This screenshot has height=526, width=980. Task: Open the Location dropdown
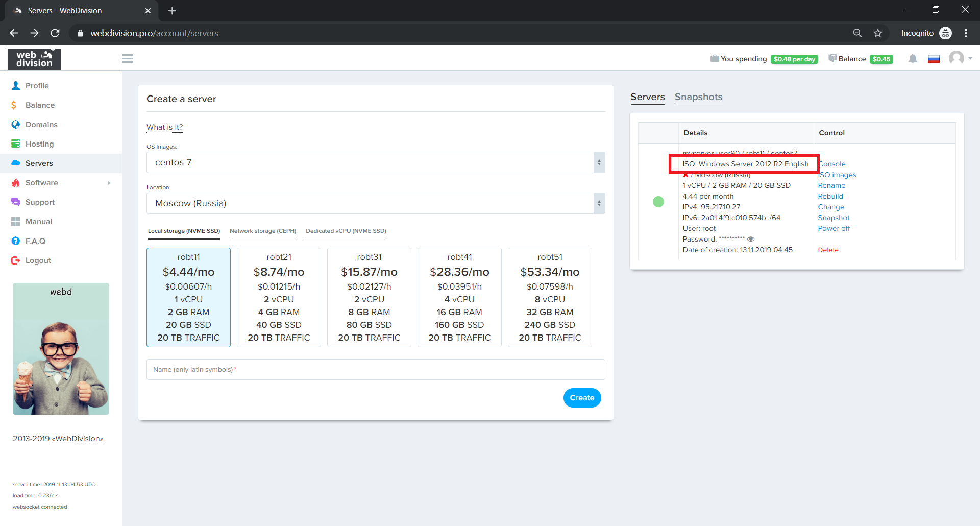tap(375, 203)
